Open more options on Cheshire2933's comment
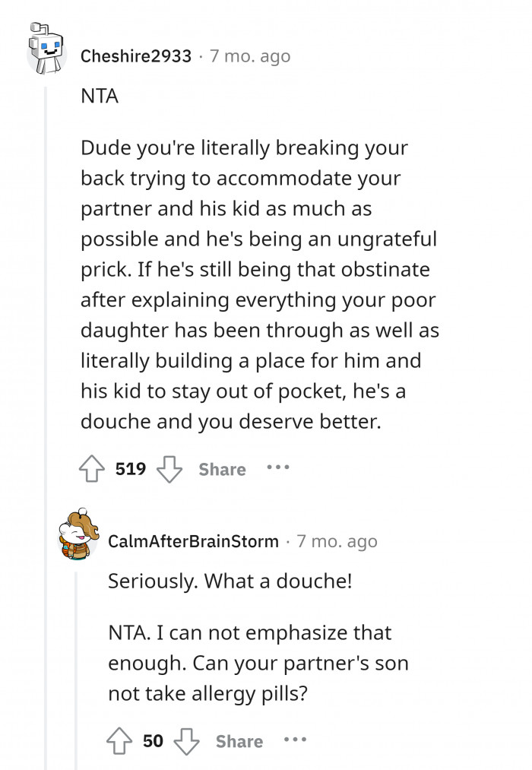Screen dimensions: 532x770 pyautogui.click(x=278, y=468)
